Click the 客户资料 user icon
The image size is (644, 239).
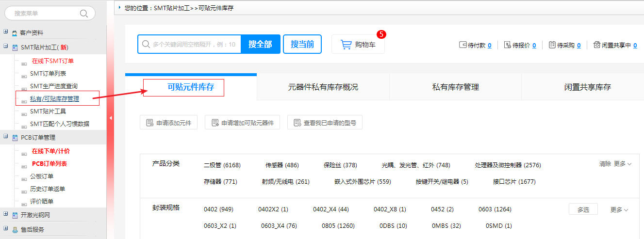[x=15, y=33]
